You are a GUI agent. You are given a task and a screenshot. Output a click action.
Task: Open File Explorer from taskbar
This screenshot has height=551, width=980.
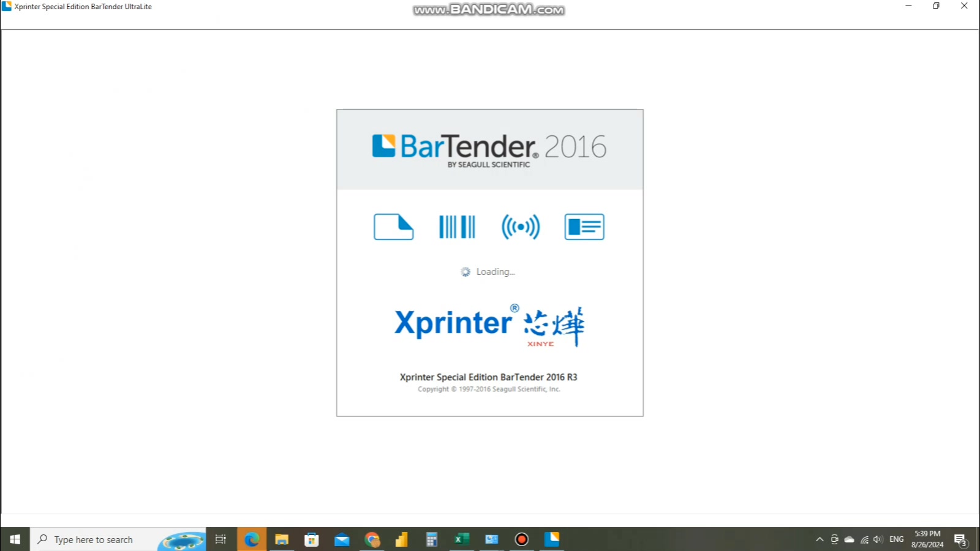[x=282, y=539]
